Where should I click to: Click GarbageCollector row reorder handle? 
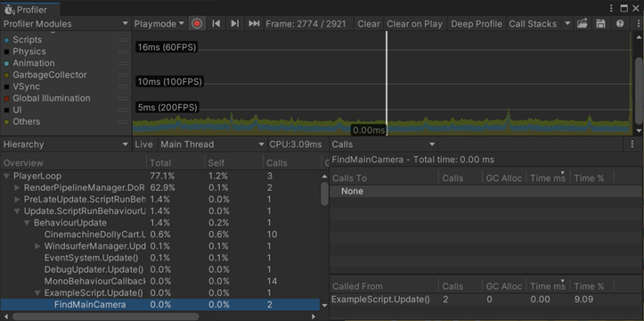coord(123,75)
